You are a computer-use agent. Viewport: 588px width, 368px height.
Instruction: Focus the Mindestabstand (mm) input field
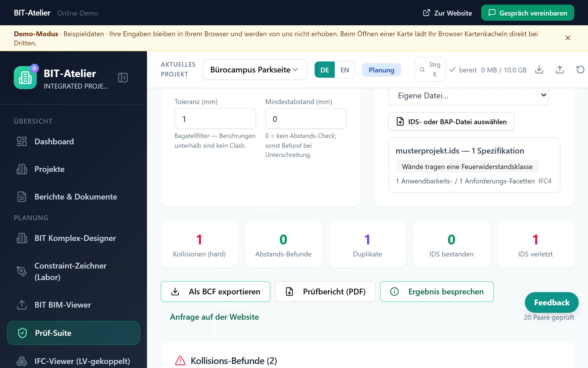[306, 119]
